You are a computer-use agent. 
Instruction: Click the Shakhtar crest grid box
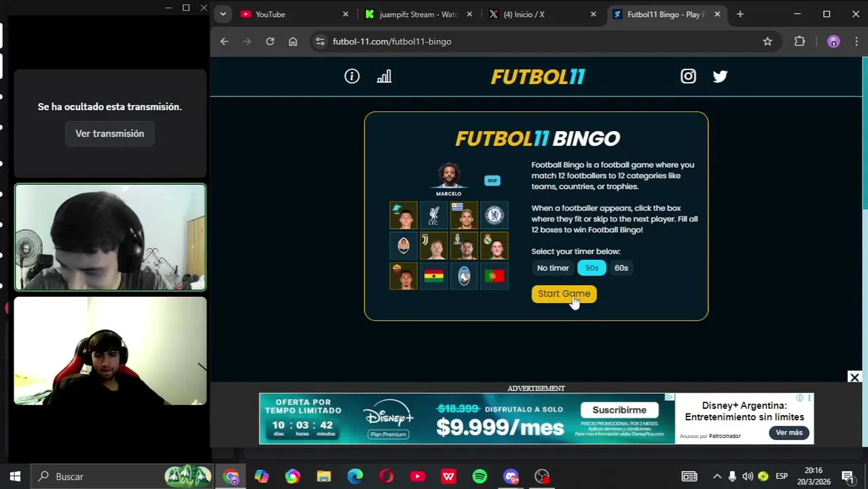(x=403, y=246)
